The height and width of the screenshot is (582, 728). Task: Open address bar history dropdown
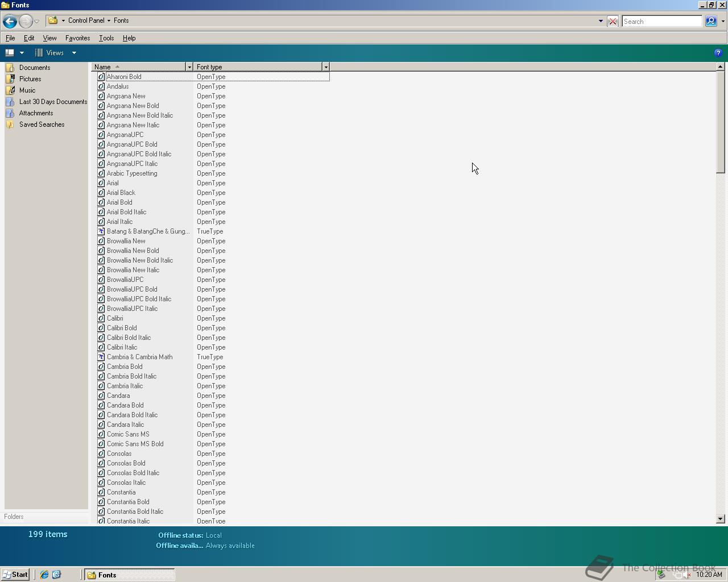[601, 21]
